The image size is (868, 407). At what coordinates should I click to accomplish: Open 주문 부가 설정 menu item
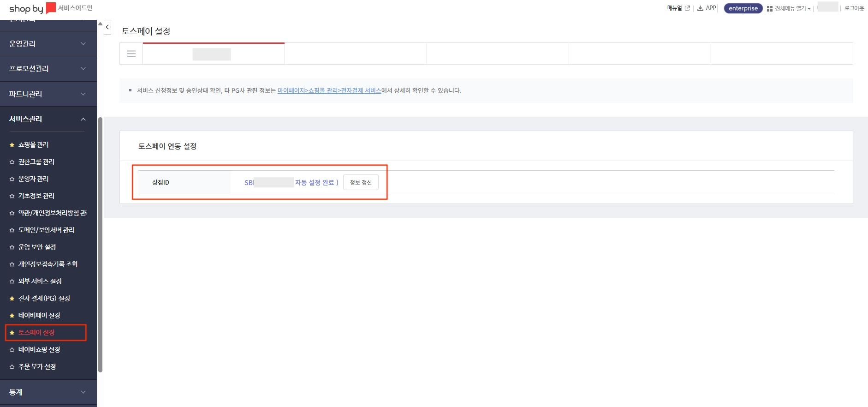37,367
